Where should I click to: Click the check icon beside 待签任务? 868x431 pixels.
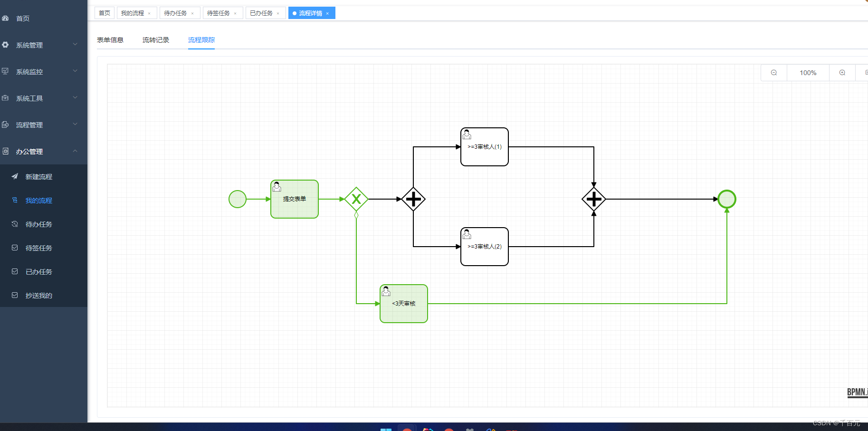(15, 248)
